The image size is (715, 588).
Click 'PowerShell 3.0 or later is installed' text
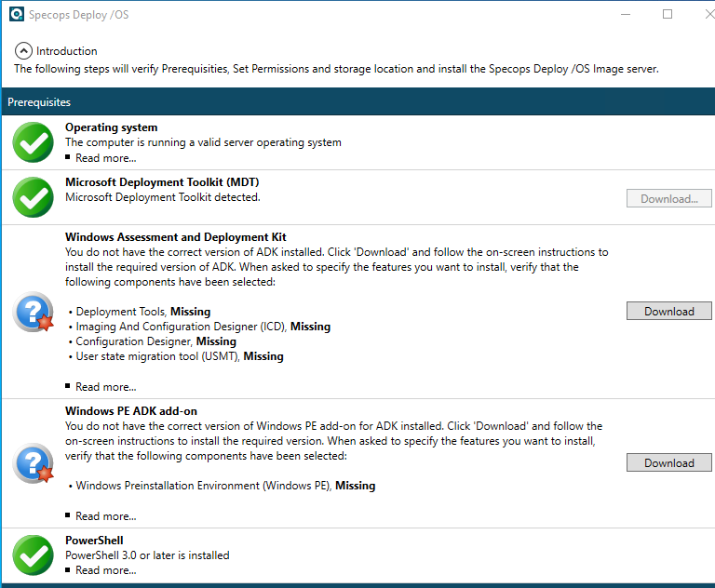(147, 555)
